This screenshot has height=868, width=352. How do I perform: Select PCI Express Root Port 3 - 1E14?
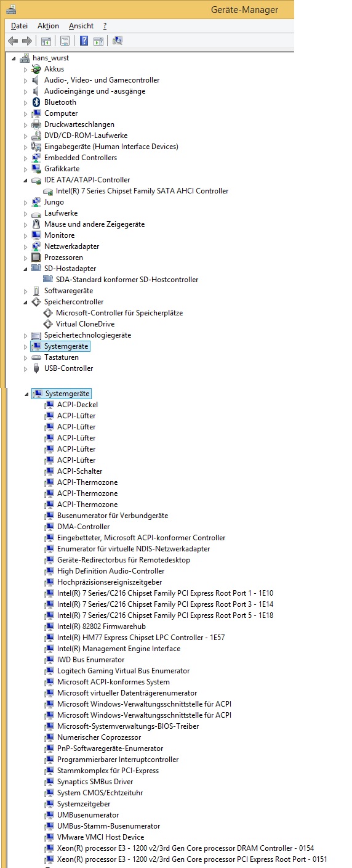point(166,604)
